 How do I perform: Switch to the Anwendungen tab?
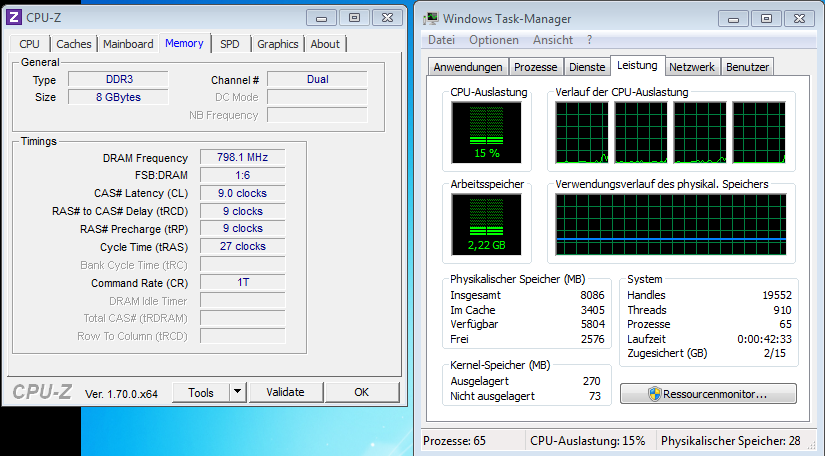468,67
